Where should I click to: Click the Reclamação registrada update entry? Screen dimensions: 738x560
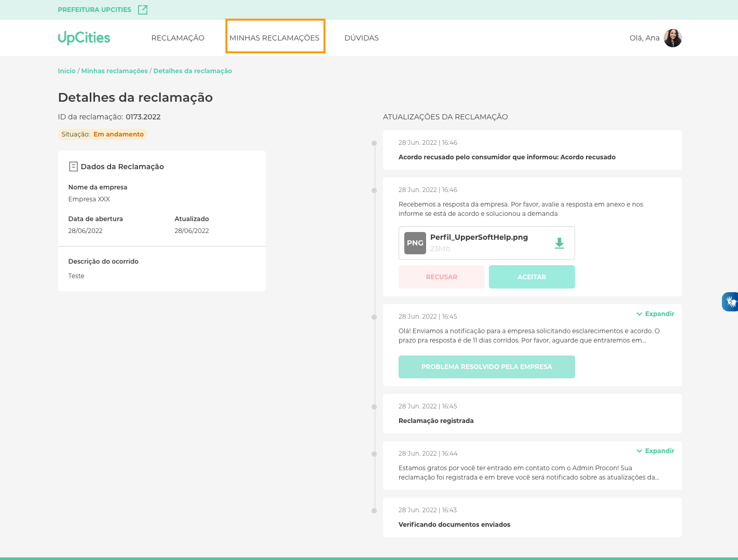532,414
